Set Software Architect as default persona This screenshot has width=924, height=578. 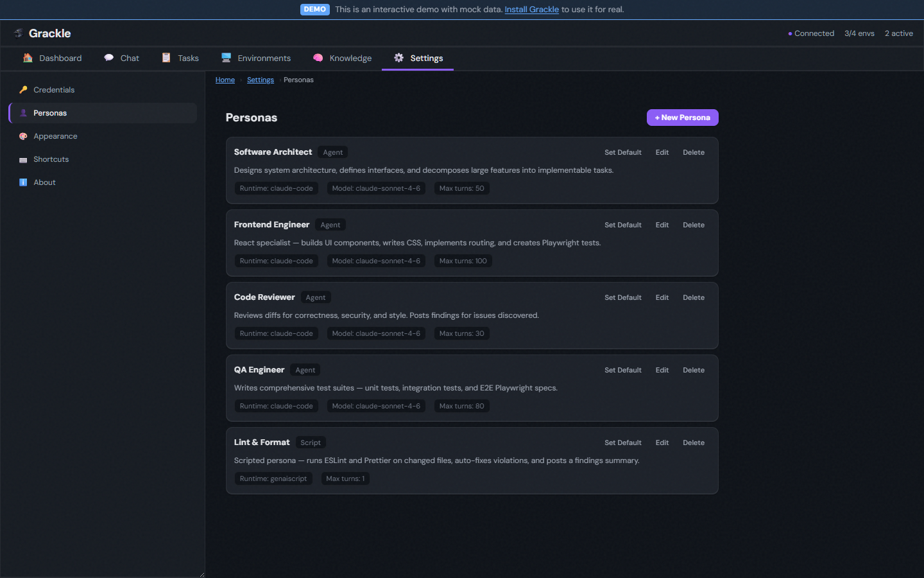pyautogui.click(x=622, y=152)
